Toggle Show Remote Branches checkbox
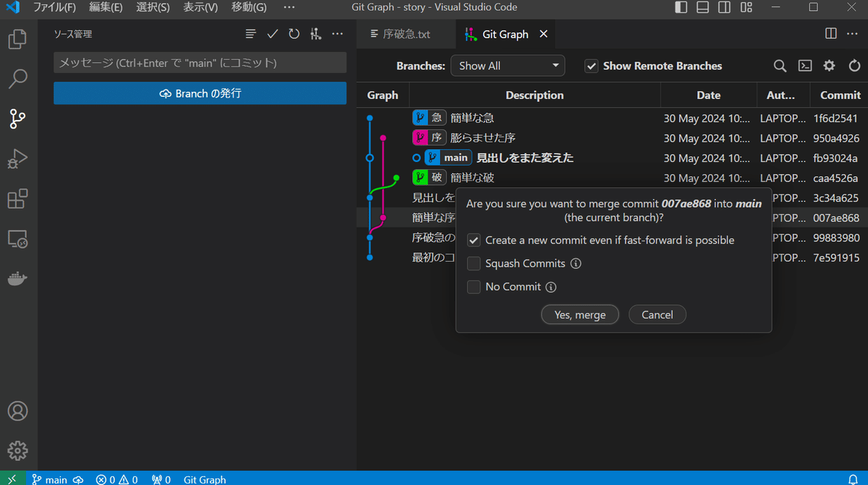This screenshot has height=485, width=868. pos(591,66)
